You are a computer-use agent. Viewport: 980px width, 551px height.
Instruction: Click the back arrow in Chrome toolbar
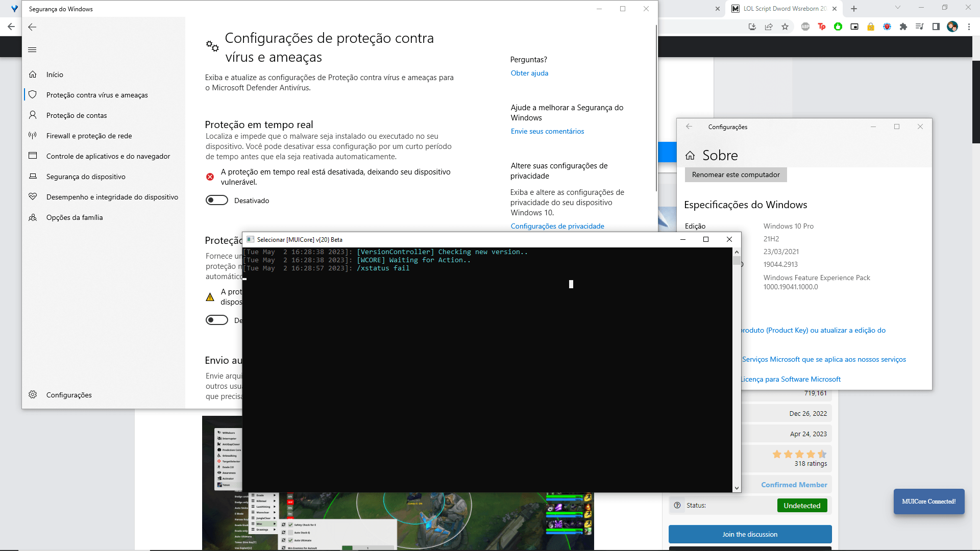[11, 27]
